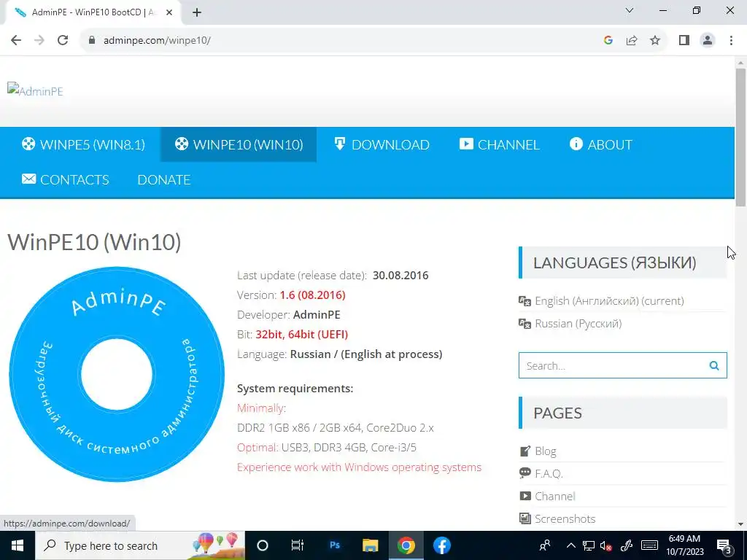This screenshot has width=747, height=560.
Task: Click the muted volume tray icon
Action: point(606,545)
